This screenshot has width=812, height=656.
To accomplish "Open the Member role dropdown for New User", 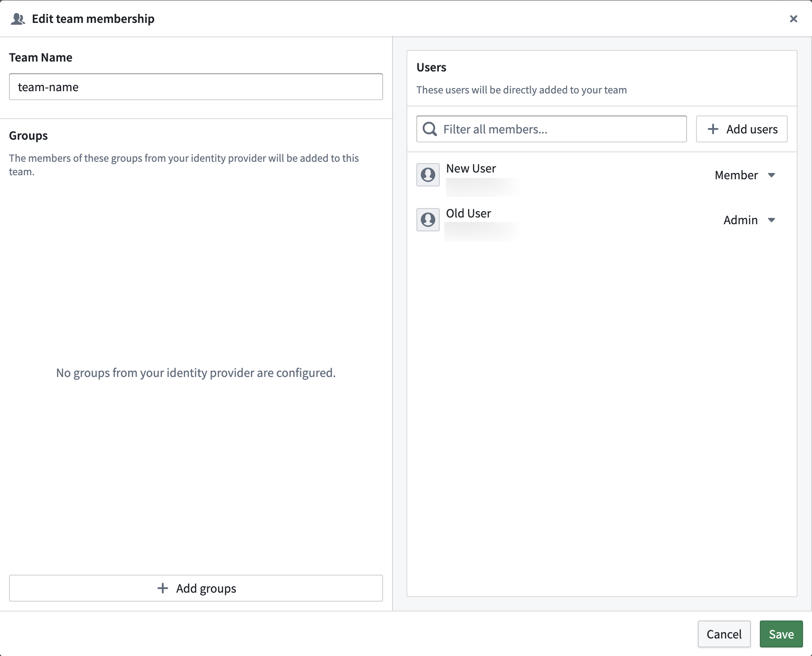I will [745, 175].
